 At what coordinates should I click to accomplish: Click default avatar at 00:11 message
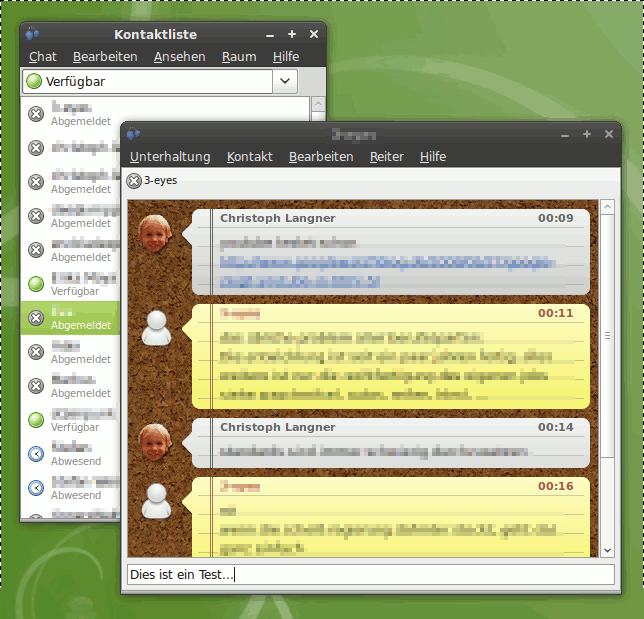156,328
